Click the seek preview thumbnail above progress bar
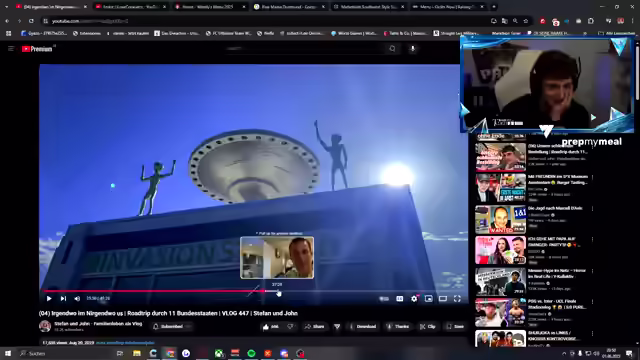The height and width of the screenshot is (360, 640). click(x=277, y=258)
